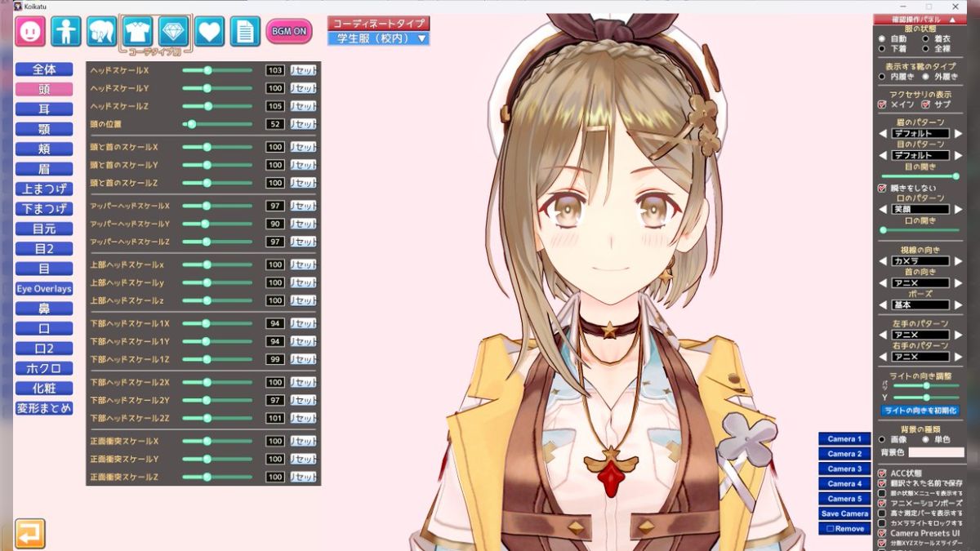Viewport: 980px width, 551px height.
Task: Adjust ヘッドスケールX slider
Action: pyautogui.click(x=217, y=70)
